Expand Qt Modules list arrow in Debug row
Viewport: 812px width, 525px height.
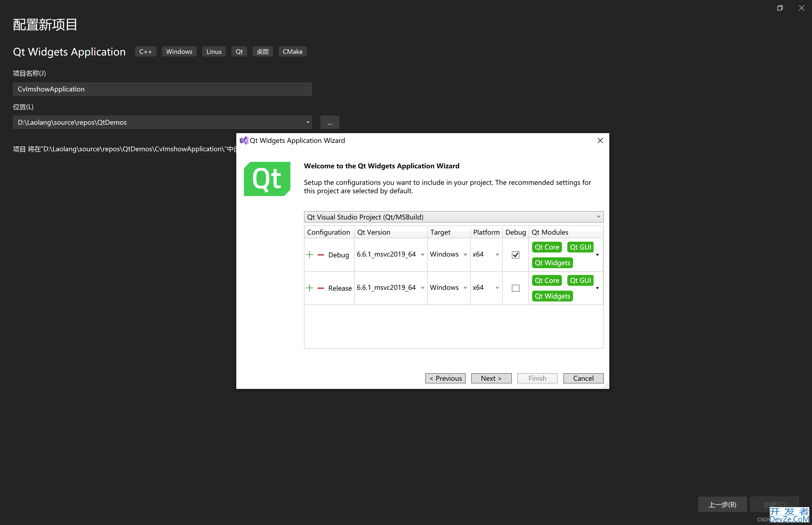[597, 255]
